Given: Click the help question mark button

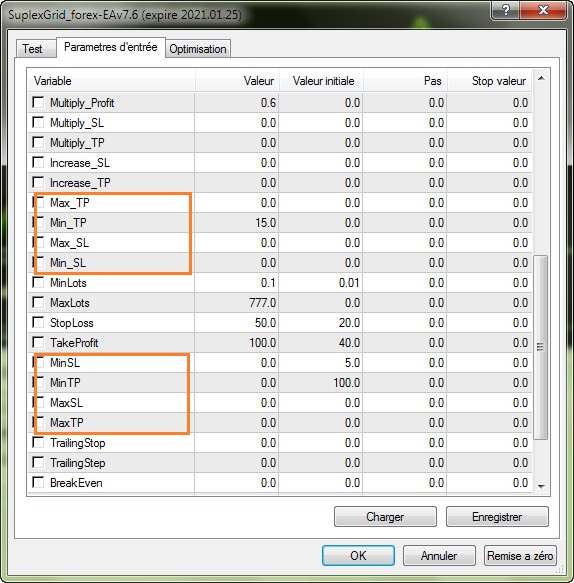Looking at the screenshot, I should tap(506, 9).
